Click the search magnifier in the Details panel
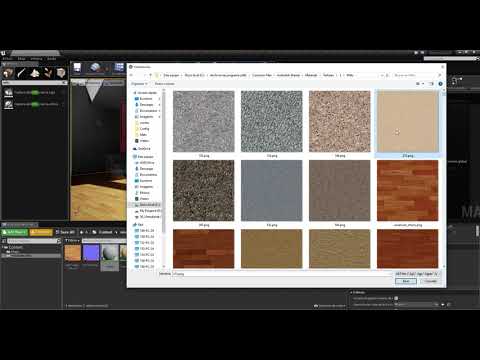Viewport: 480px width, 360px height. coord(449,304)
